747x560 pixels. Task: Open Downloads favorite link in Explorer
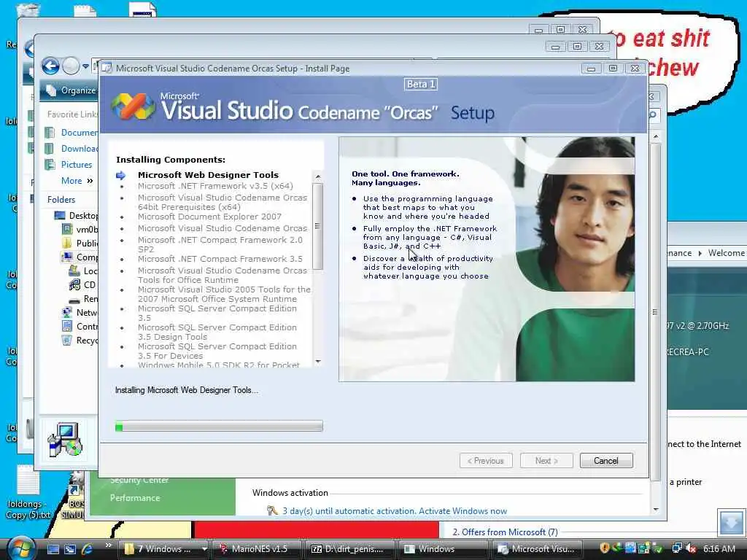pos(79,149)
